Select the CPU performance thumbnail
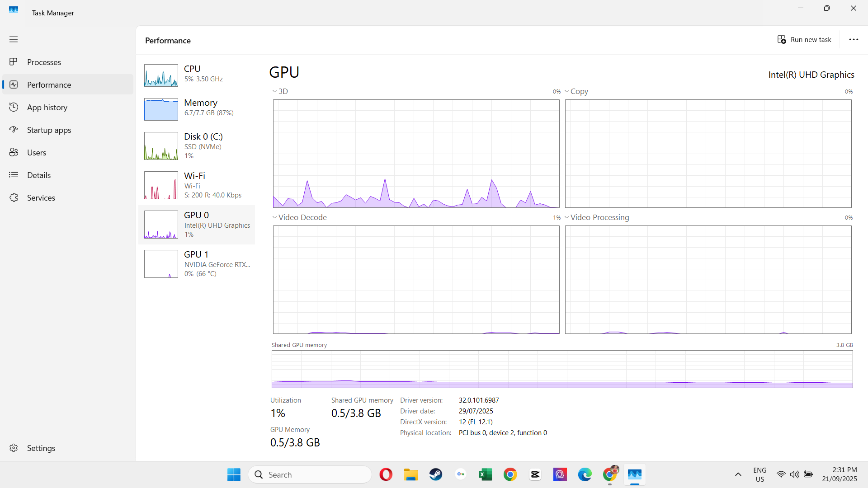The height and width of the screenshot is (488, 868). click(x=161, y=75)
